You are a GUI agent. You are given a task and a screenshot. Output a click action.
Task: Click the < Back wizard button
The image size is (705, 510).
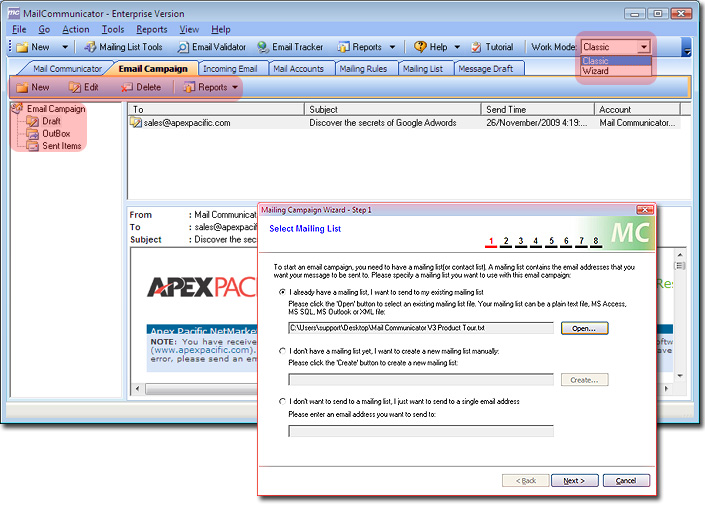526,480
